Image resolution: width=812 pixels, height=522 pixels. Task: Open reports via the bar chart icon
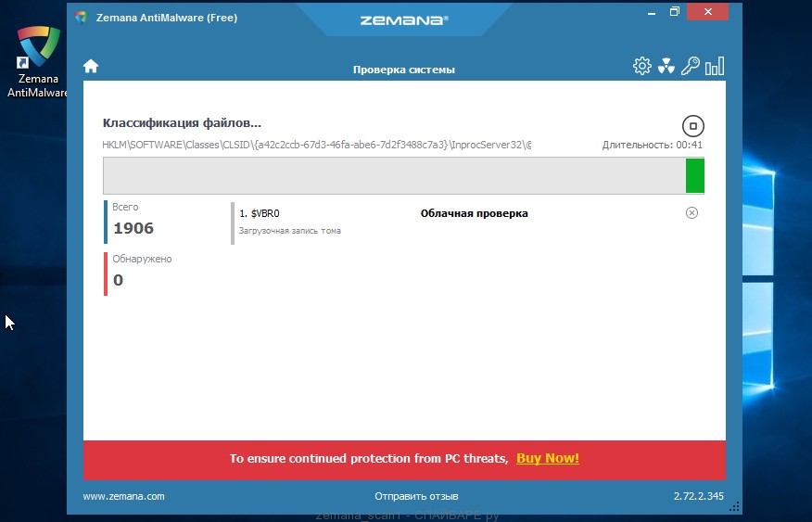click(x=715, y=66)
